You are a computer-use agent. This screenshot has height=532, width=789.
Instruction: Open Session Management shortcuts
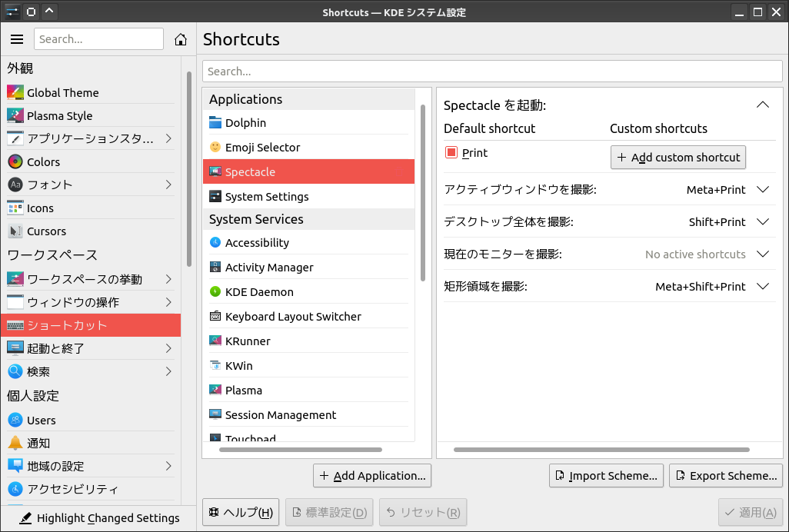(x=309, y=414)
